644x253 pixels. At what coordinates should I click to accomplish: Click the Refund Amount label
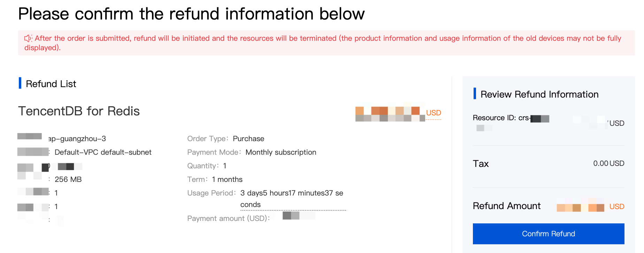pos(506,206)
